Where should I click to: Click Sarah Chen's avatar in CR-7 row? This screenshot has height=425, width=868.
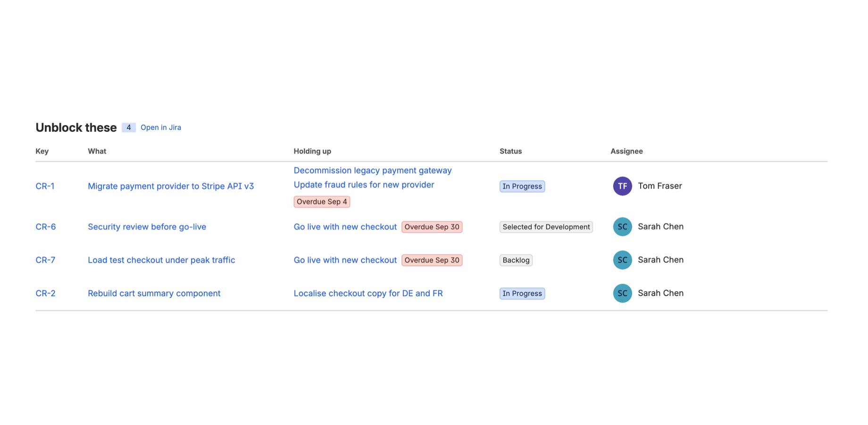[622, 260]
